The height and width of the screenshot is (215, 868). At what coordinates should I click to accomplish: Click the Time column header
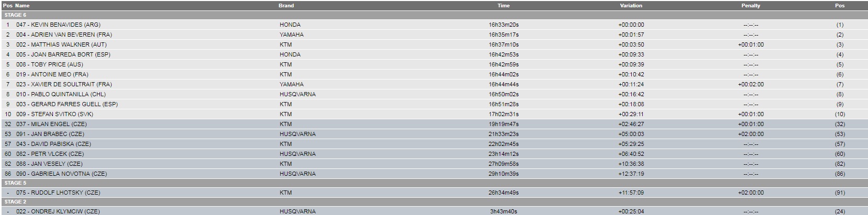[503, 6]
